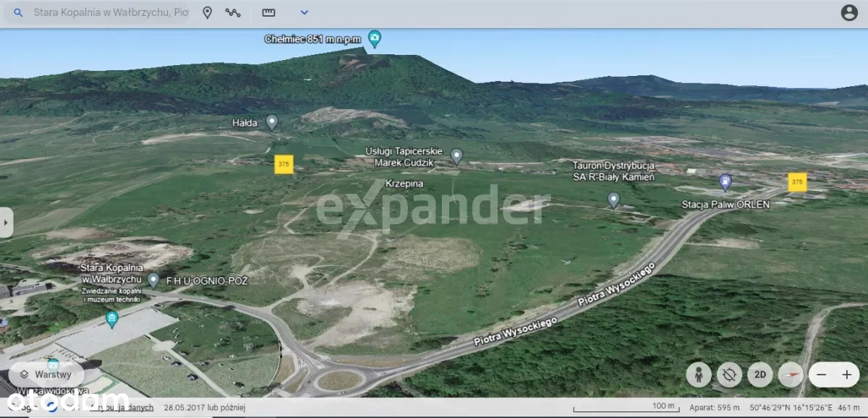
Task: Click the Stara Kopalnia search field
Action: coord(109,13)
